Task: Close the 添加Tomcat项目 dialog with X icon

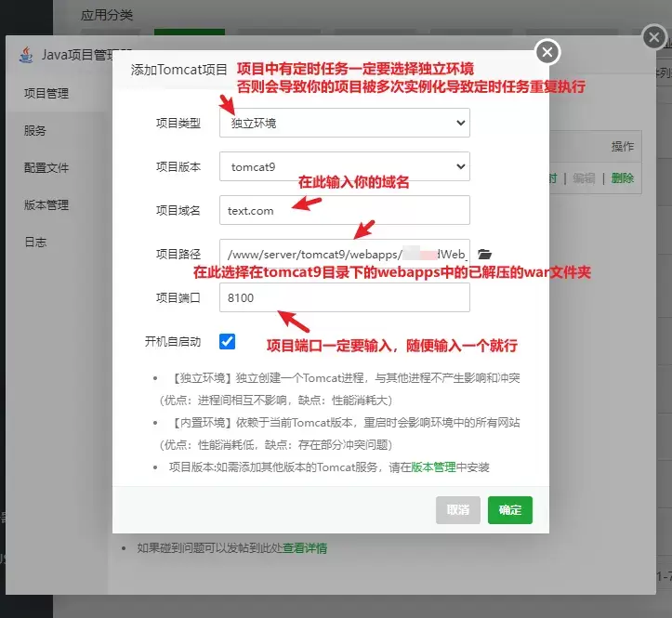Action: [x=548, y=52]
